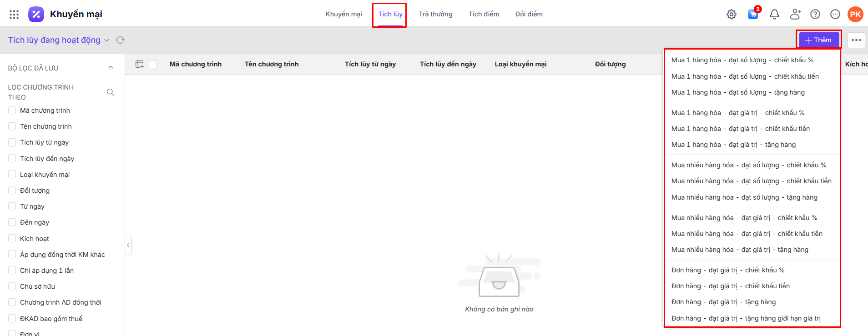This screenshot has height=336, width=868.
Task: Click the settings gear icon
Action: click(731, 15)
